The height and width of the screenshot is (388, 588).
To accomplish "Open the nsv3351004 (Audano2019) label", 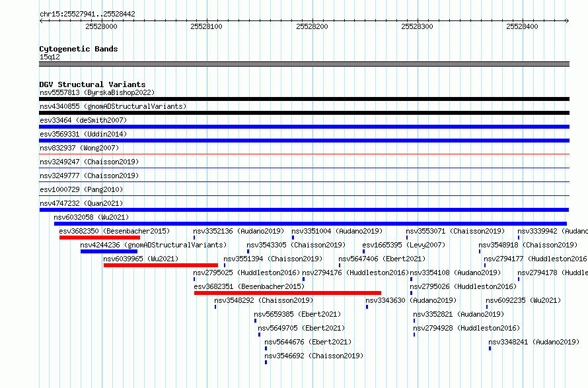I will (x=337, y=231).
